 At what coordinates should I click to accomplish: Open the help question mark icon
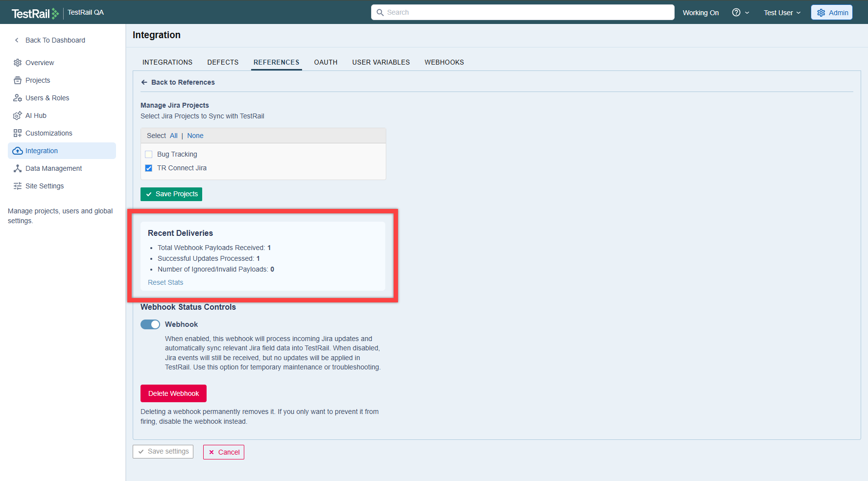736,12
